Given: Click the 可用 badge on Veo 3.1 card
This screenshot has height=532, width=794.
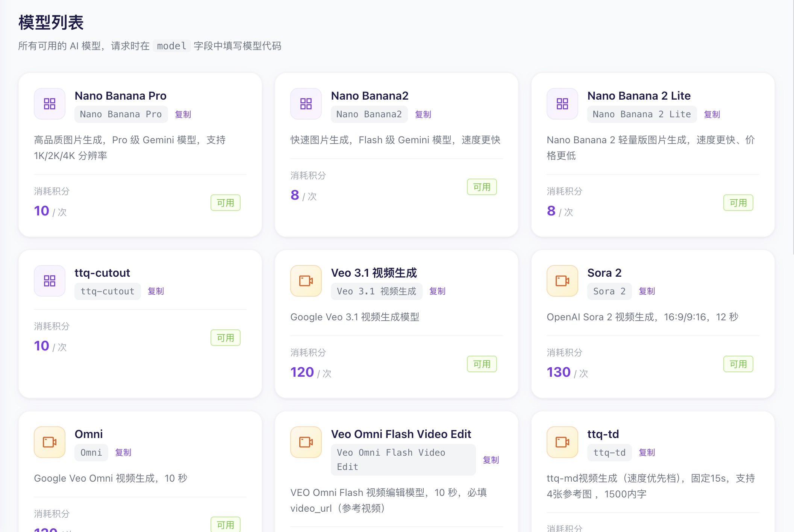Looking at the screenshot, I should 482,364.
